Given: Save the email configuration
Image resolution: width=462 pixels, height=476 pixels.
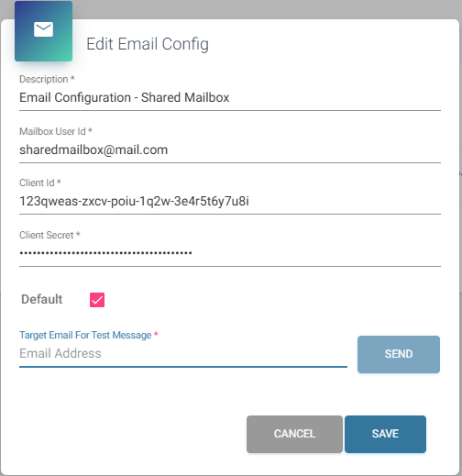Looking at the screenshot, I should 385,434.
